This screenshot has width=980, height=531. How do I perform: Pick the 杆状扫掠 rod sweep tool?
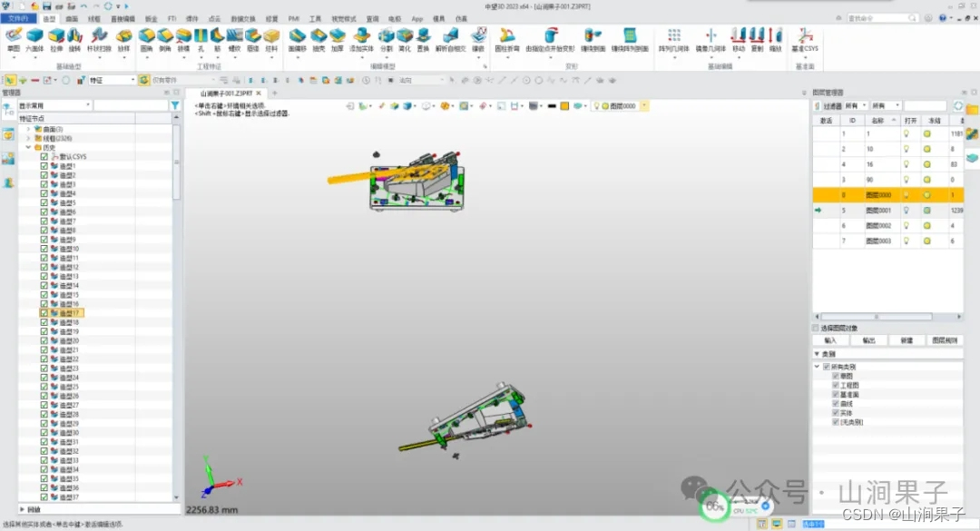coord(99,39)
